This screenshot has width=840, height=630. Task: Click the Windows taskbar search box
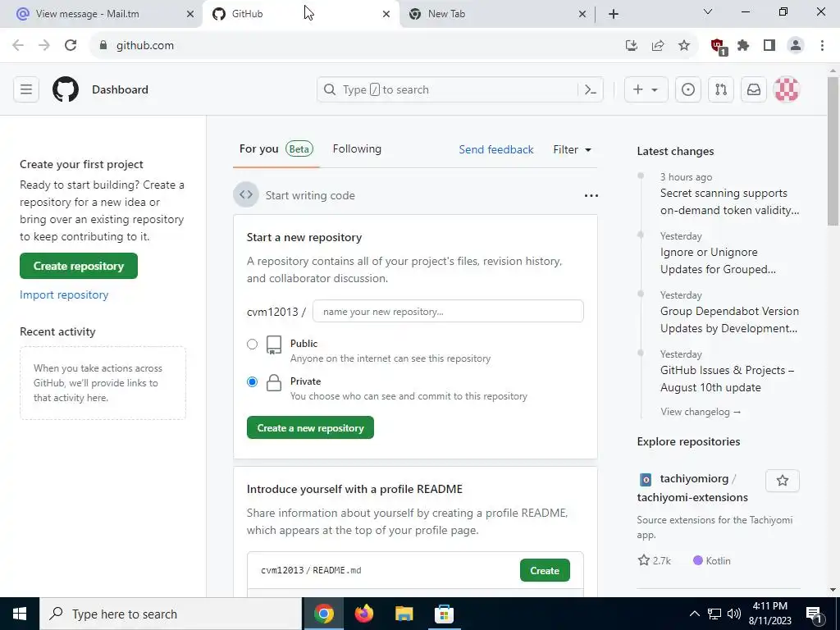tap(171, 614)
